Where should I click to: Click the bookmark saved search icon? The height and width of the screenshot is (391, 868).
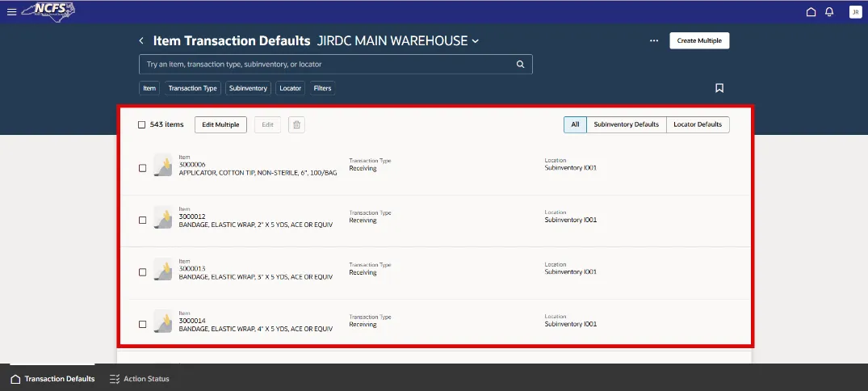coord(719,88)
